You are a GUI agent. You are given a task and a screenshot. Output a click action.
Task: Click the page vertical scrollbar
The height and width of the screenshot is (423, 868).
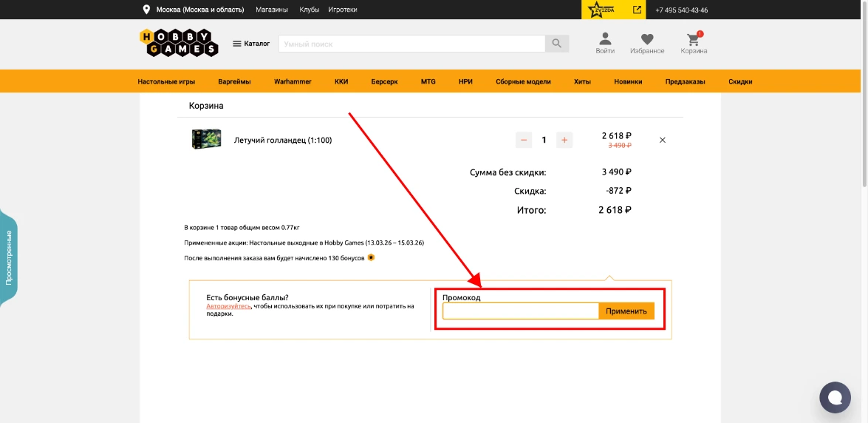click(x=865, y=94)
